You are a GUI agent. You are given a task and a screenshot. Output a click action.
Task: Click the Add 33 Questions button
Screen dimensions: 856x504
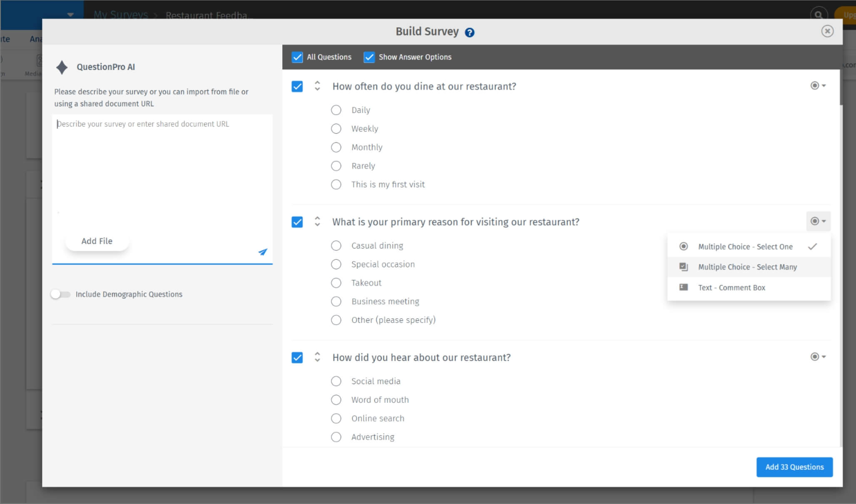794,467
